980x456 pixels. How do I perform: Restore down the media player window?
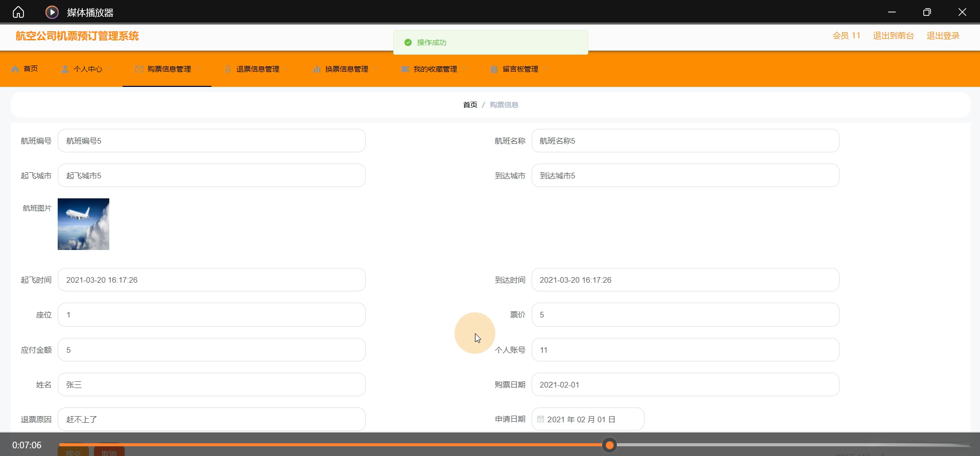[x=927, y=12]
